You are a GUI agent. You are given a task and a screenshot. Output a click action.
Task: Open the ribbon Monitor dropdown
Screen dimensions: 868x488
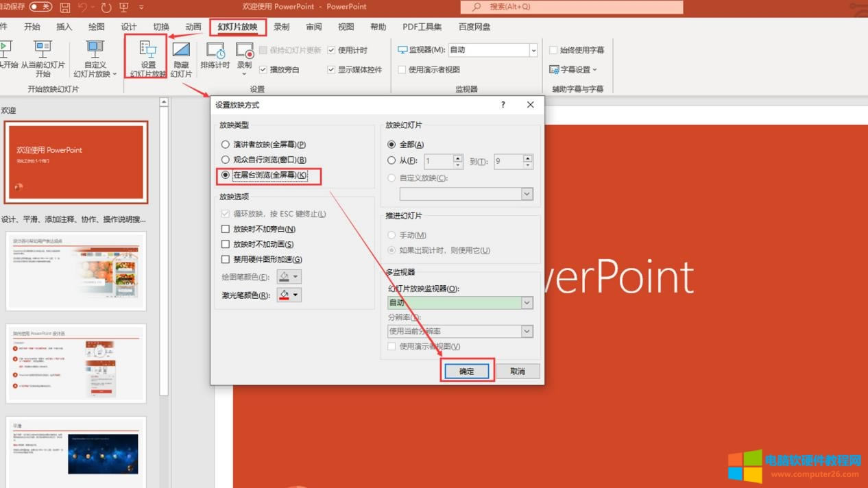[533, 50]
